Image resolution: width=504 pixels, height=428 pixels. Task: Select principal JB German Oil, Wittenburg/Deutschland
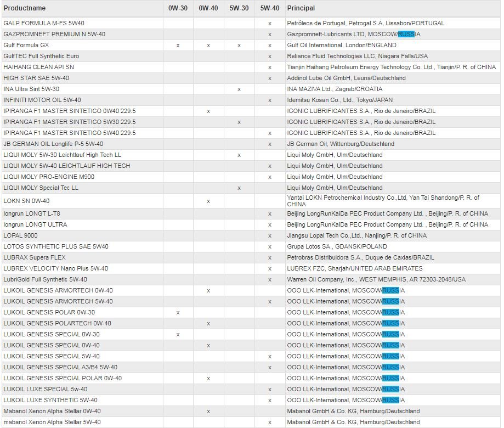tap(341, 144)
